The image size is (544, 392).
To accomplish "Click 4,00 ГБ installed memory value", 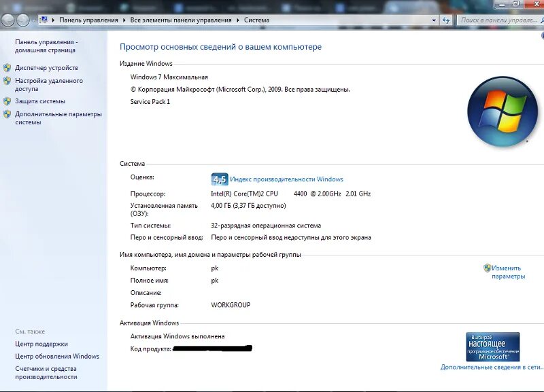I will click(248, 206).
